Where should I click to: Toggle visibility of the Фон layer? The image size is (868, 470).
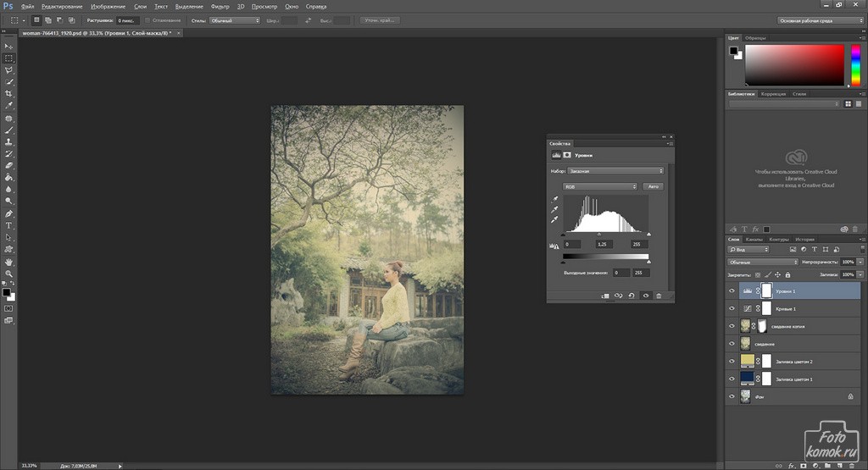click(732, 395)
